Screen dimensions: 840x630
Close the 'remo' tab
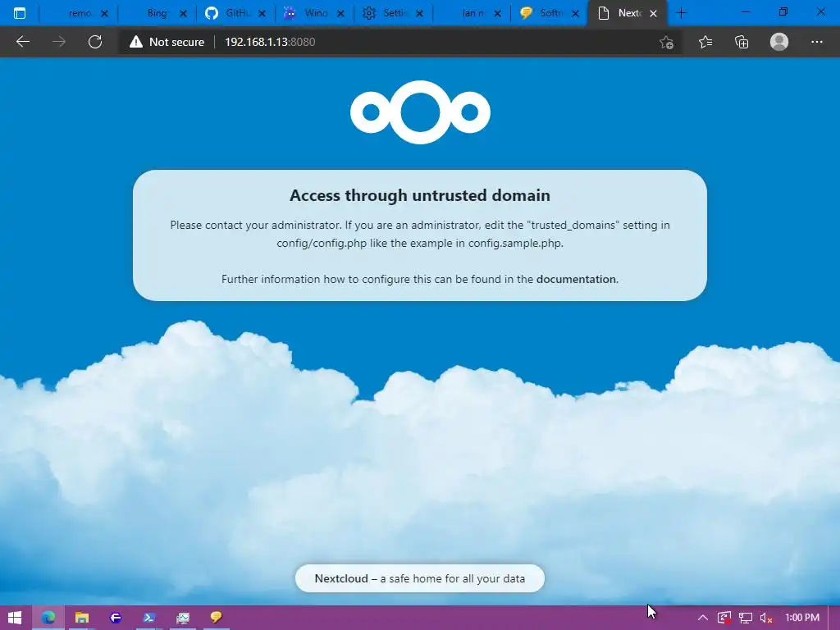click(x=104, y=14)
